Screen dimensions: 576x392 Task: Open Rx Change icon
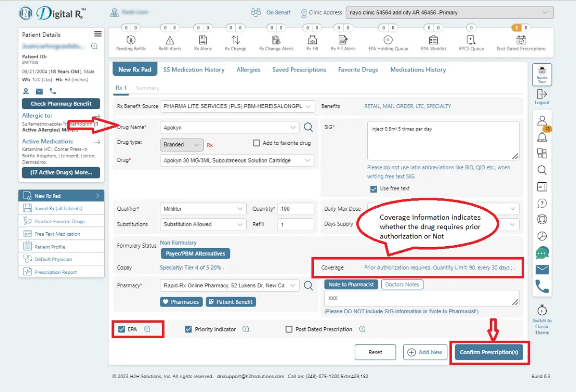coord(235,40)
